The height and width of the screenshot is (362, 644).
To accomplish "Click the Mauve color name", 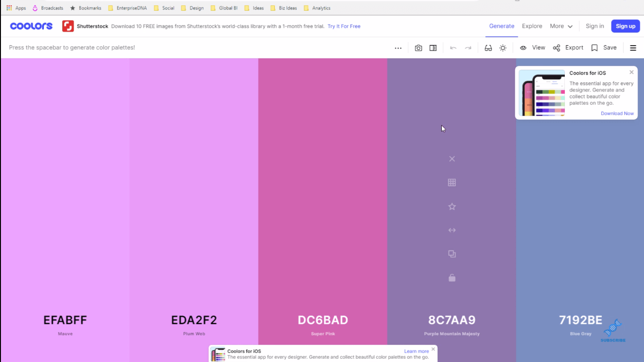I will (65, 334).
